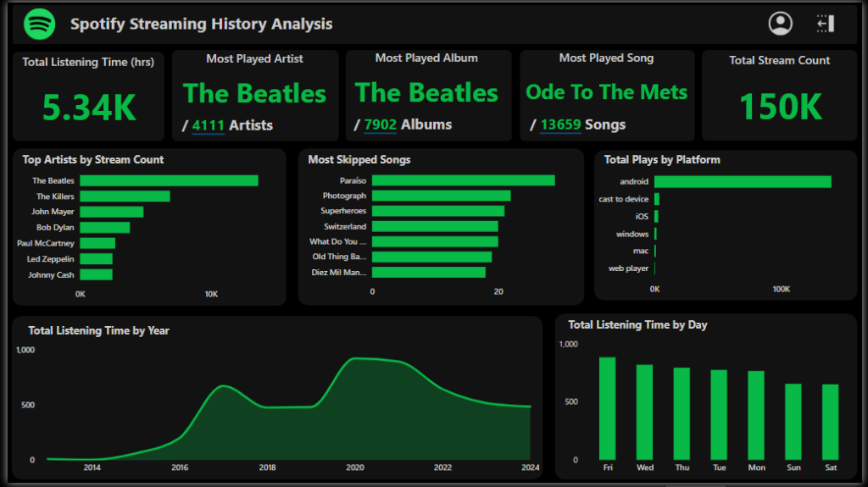Screen dimensions: 868x487
Task: Click the windows platform label
Action: pos(632,234)
